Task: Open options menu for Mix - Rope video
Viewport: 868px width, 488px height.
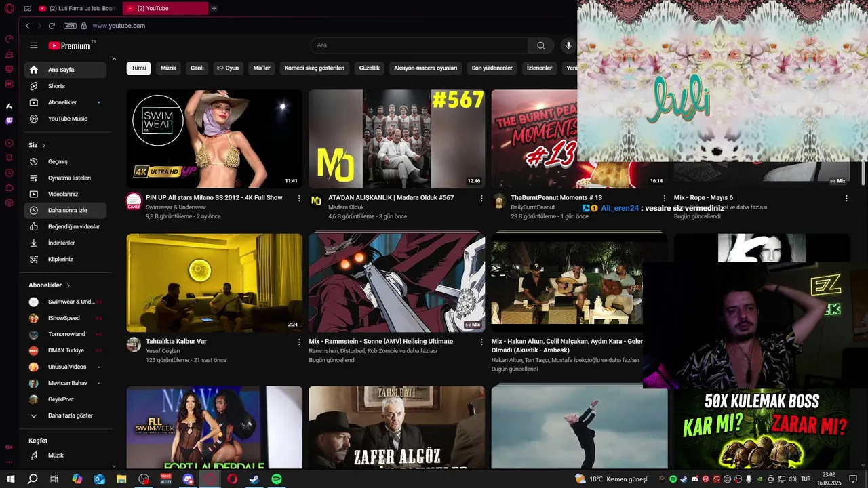Action: pyautogui.click(x=846, y=198)
